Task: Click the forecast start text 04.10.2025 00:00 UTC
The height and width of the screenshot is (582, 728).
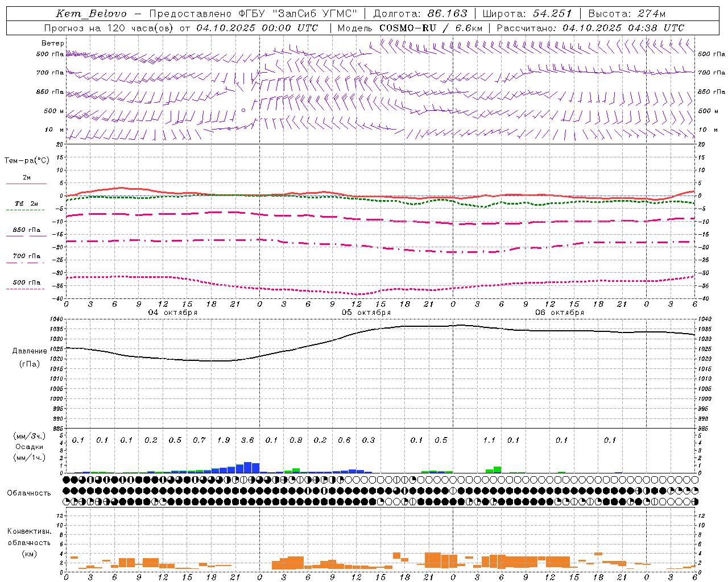Action: click(x=257, y=28)
